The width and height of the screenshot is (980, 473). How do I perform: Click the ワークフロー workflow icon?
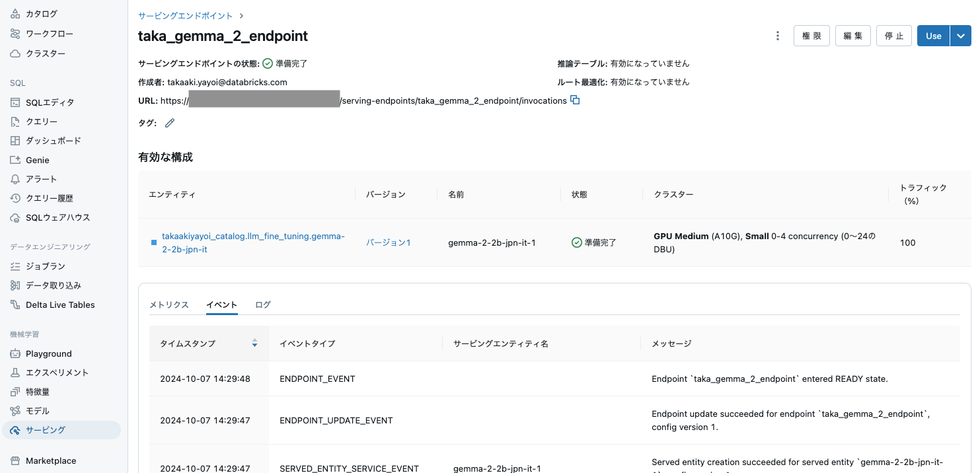[x=16, y=34]
